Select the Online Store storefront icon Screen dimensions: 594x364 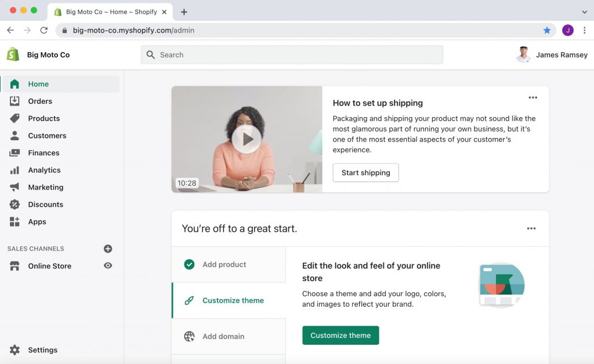(x=15, y=266)
